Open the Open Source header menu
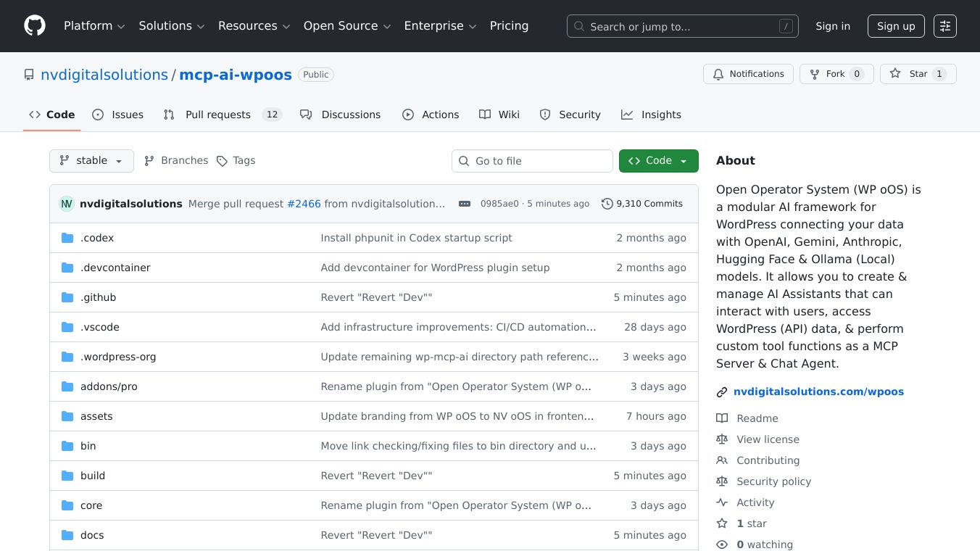 [x=346, y=26]
